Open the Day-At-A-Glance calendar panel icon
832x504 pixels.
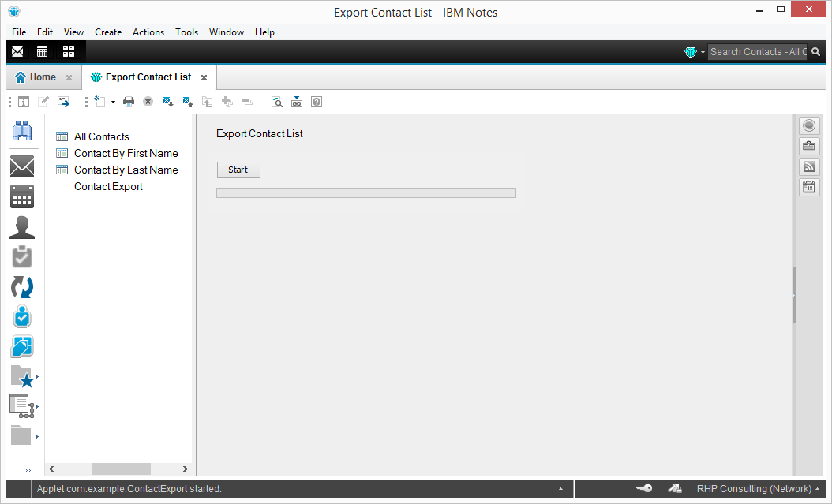click(809, 187)
